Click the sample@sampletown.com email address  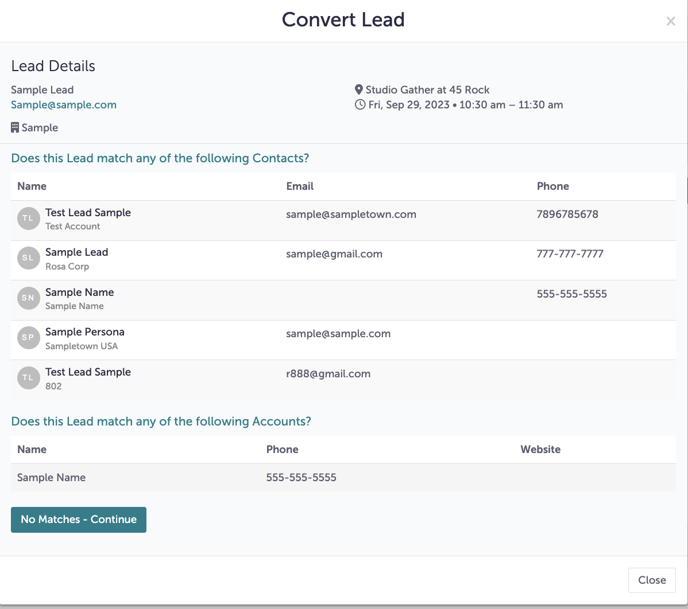click(351, 214)
